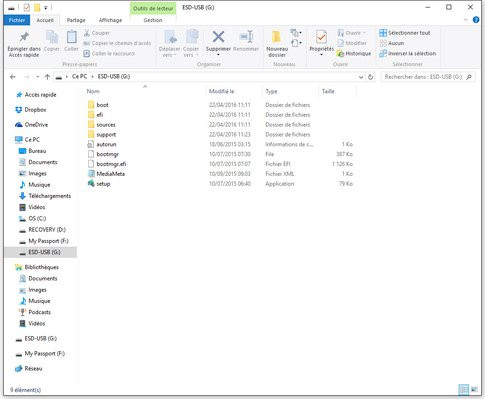This screenshot has height=399, width=485.
Task: Click Sélectionner tout
Action: pyautogui.click(x=405, y=33)
